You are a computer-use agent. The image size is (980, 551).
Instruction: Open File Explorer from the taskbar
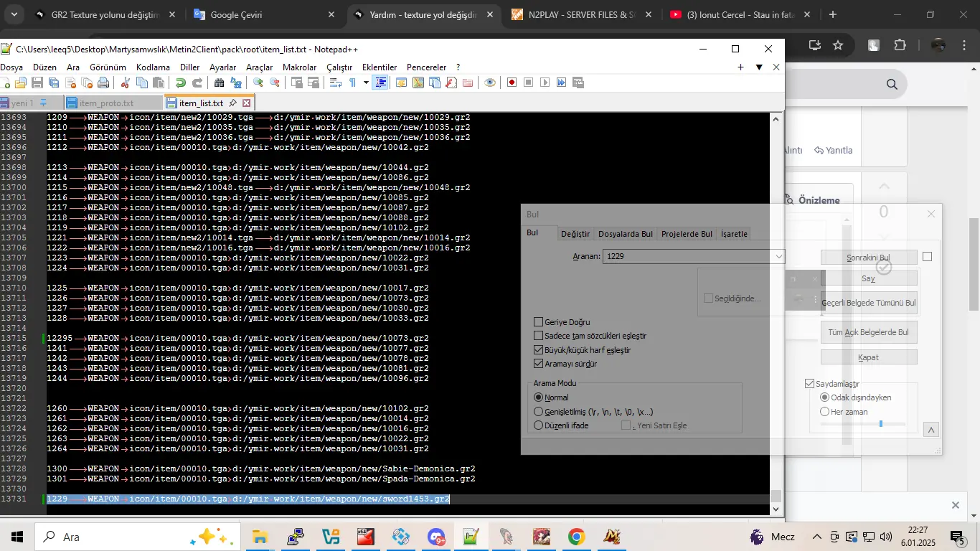[x=260, y=537]
